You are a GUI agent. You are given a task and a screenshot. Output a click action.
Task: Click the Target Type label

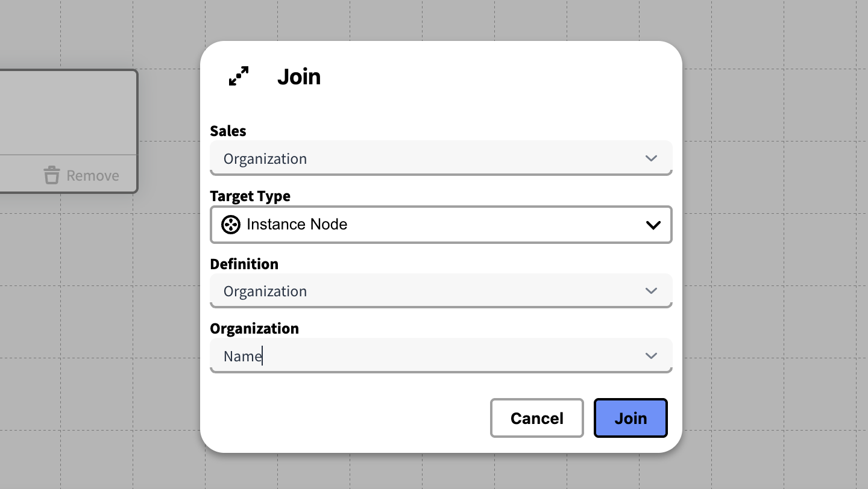point(250,196)
